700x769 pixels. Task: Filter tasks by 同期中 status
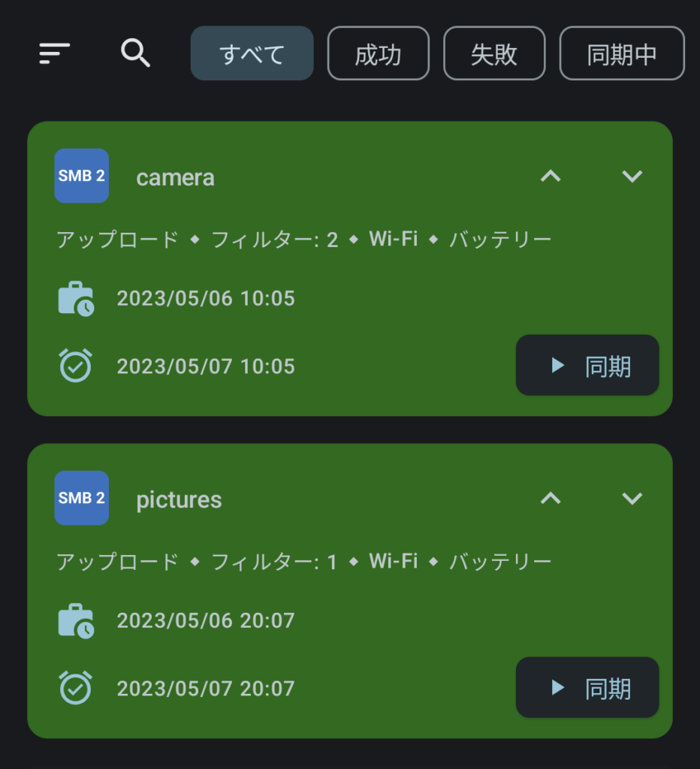click(x=622, y=53)
